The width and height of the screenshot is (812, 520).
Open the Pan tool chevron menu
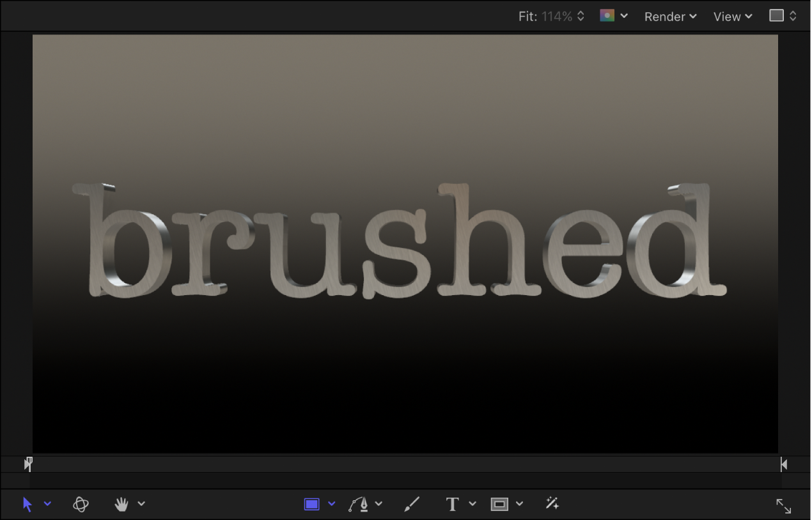(x=141, y=504)
